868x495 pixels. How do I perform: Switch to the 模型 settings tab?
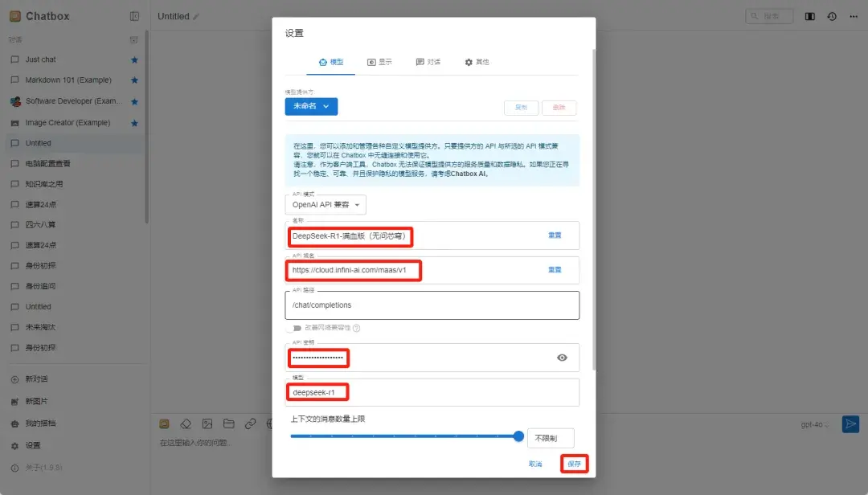click(331, 62)
